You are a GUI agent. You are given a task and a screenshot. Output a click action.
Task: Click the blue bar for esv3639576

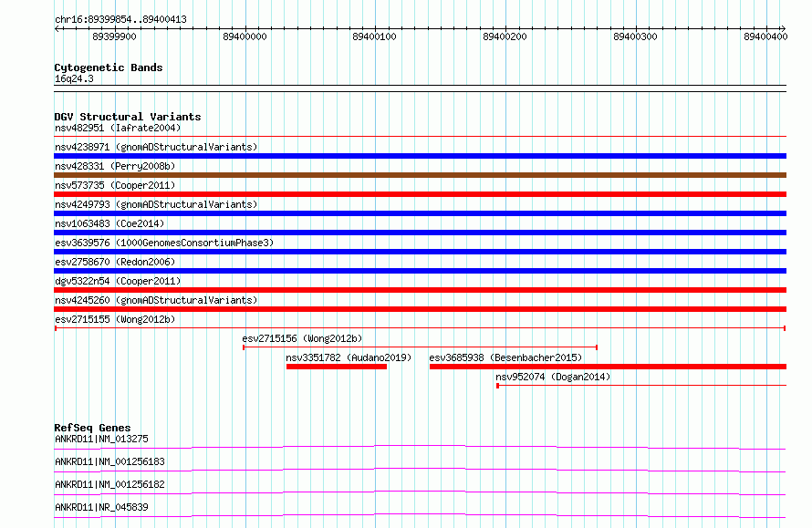click(420, 252)
